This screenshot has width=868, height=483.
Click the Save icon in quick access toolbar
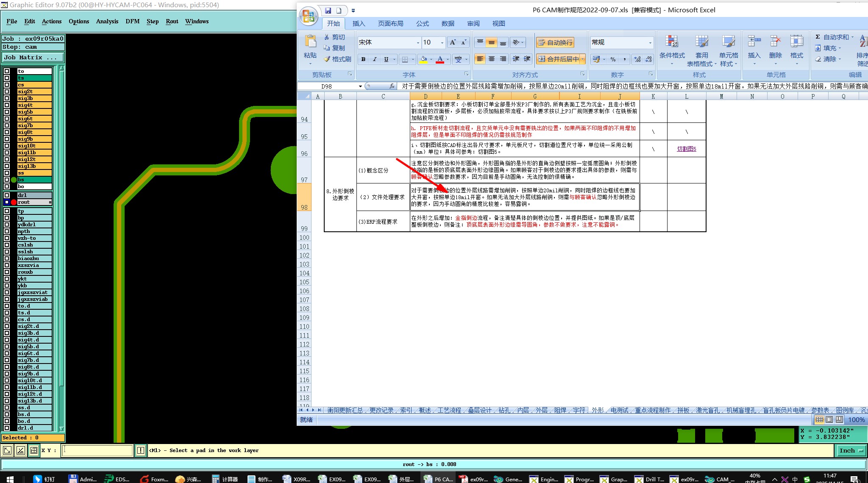tap(328, 11)
